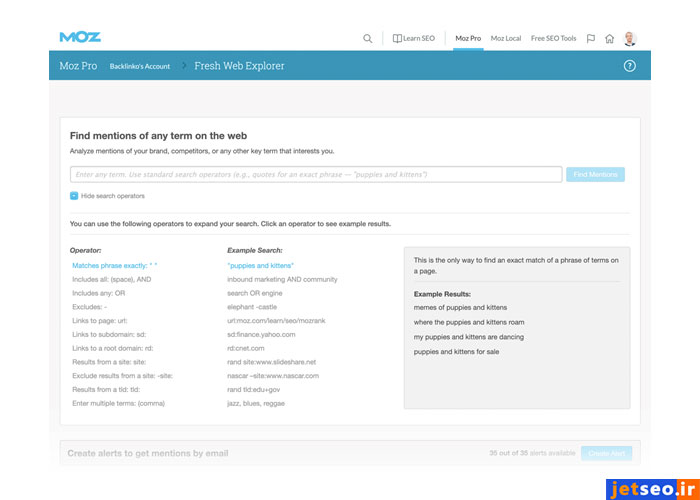Select the Exclude results from a site operator
Viewport: 700px width, 500px height.
pyautogui.click(x=122, y=376)
